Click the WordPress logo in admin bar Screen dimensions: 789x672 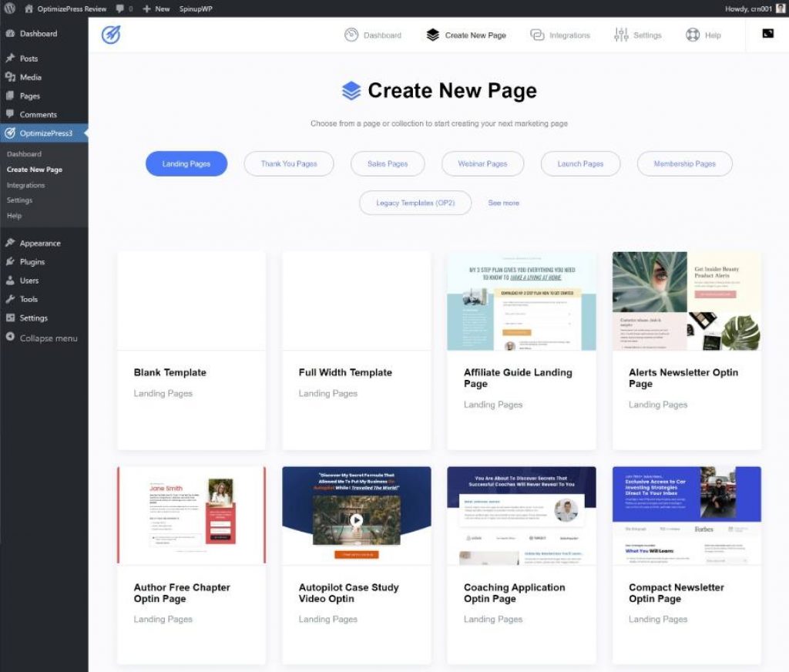point(10,9)
